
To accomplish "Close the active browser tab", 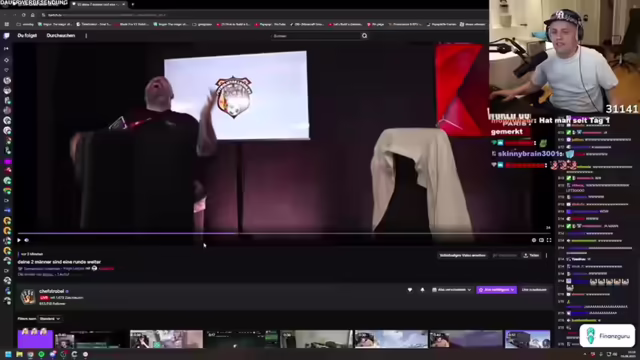I will [124, 4].
